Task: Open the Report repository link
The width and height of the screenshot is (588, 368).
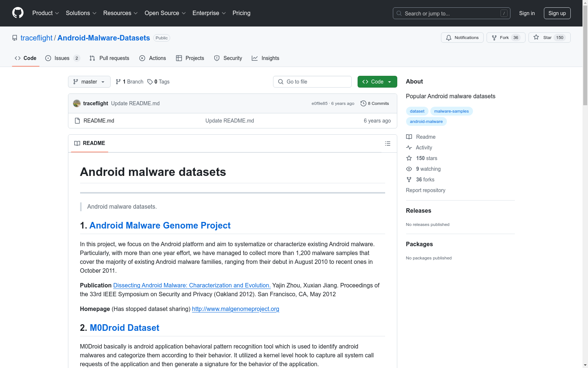Action: [426, 190]
